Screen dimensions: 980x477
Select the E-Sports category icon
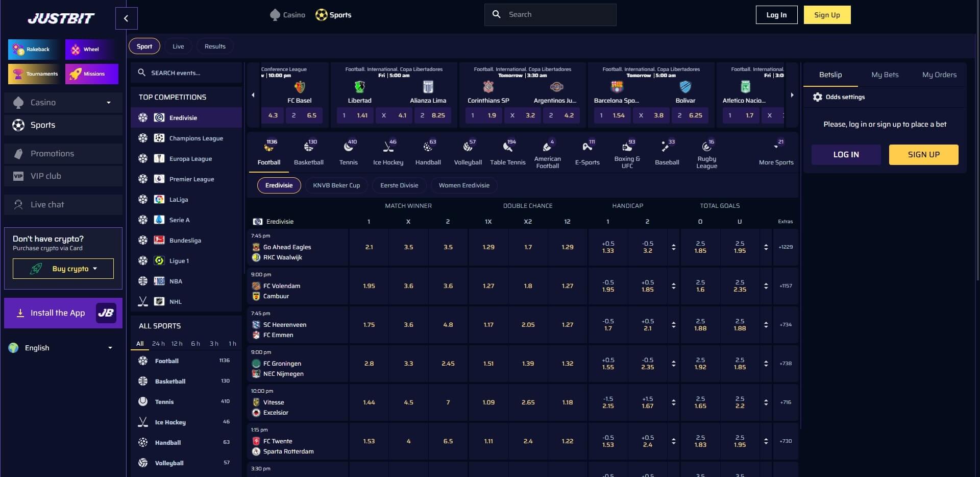pos(587,147)
